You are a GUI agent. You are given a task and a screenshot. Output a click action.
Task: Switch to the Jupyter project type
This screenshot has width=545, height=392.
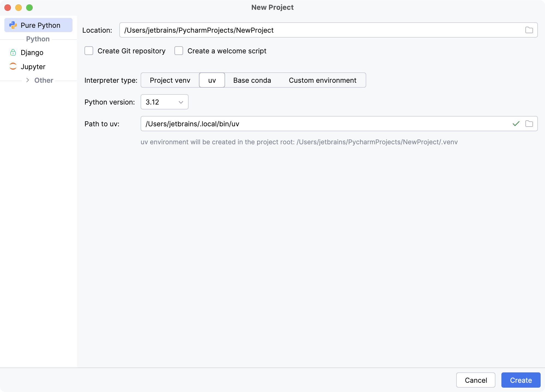click(33, 66)
